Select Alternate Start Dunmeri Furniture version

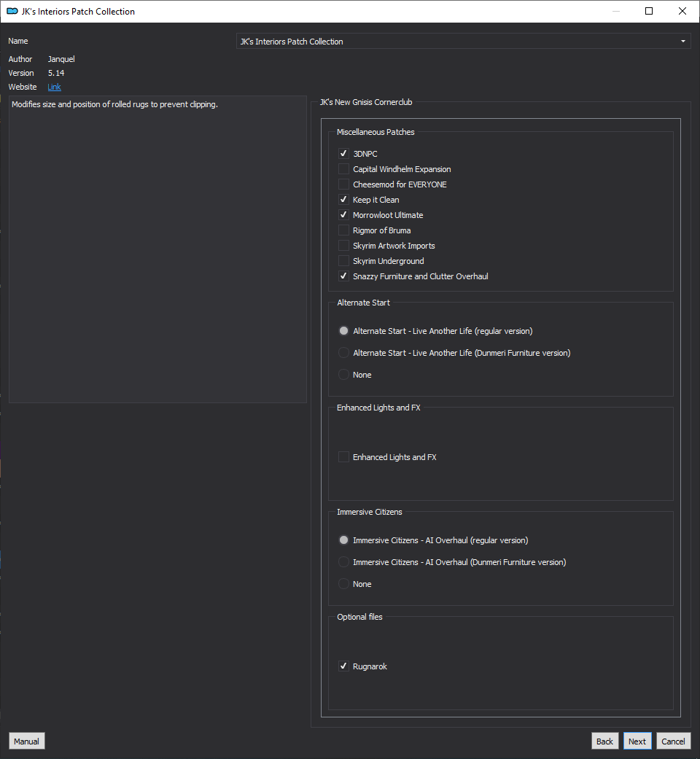tap(343, 353)
